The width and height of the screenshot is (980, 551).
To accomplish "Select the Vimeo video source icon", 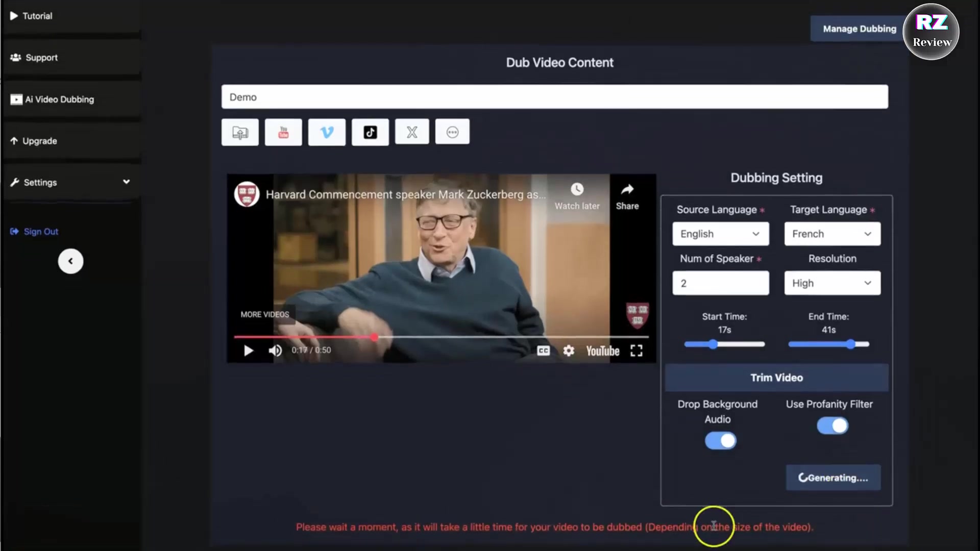I will point(327,133).
